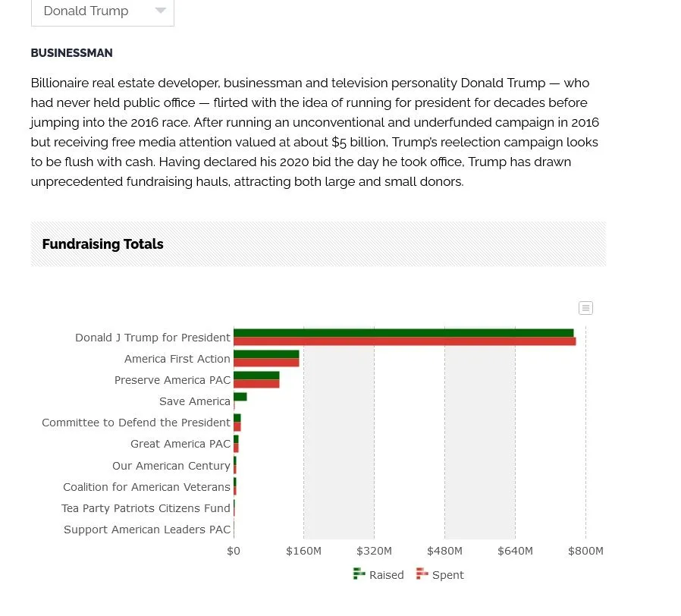Screen dimensions: 681x616
Task: Click America First Action red spent bar
Action: point(266,363)
